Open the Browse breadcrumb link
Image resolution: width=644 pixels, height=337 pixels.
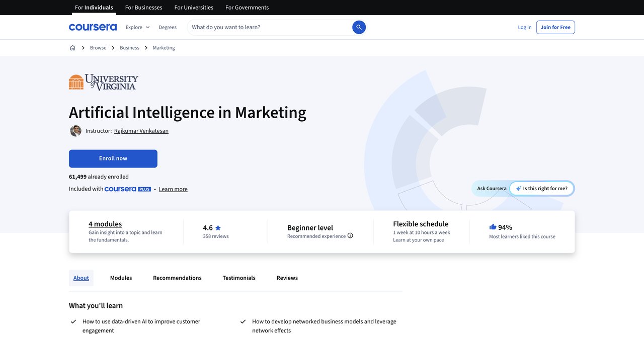[98, 48]
